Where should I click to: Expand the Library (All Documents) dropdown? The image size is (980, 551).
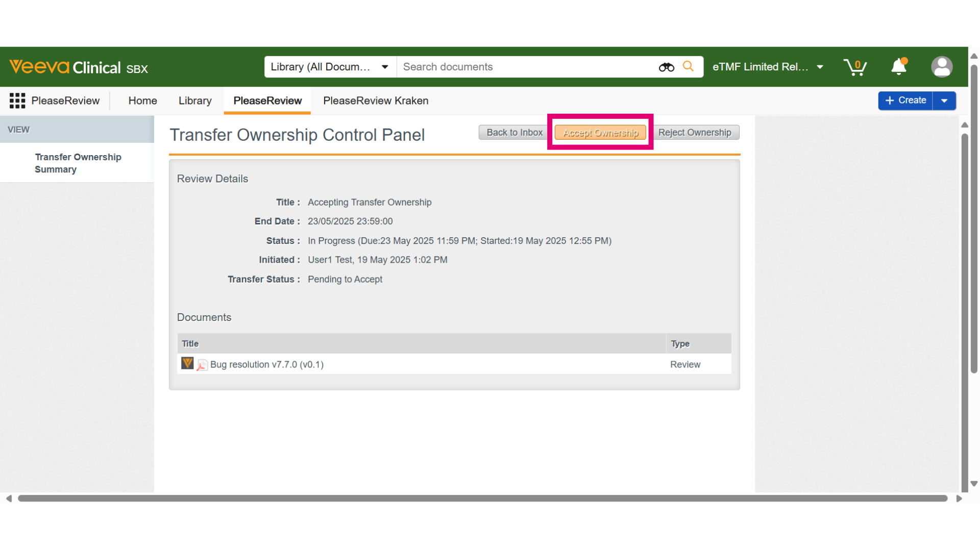[330, 67]
